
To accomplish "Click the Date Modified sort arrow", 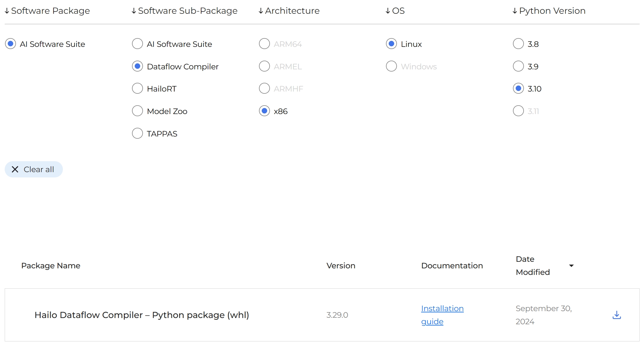I will click(x=571, y=266).
